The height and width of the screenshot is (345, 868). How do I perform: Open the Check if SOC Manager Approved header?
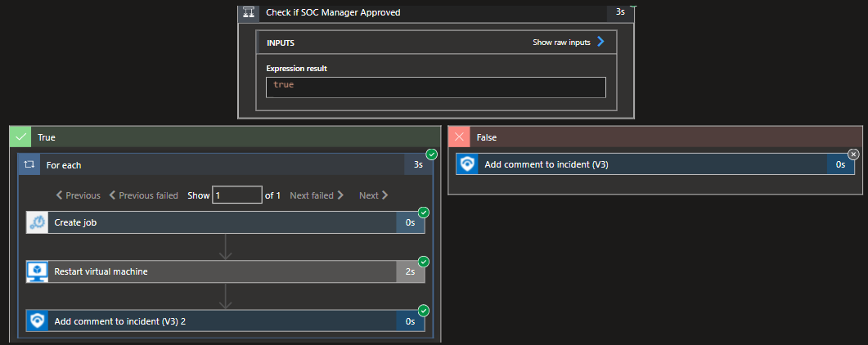[x=436, y=13]
